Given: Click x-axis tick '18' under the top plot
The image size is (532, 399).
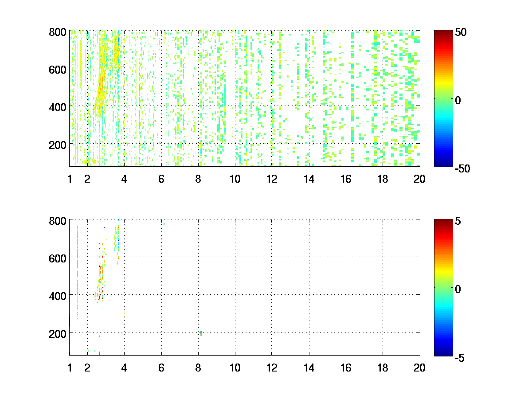Looking at the screenshot, I should pyautogui.click(x=383, y=179).
